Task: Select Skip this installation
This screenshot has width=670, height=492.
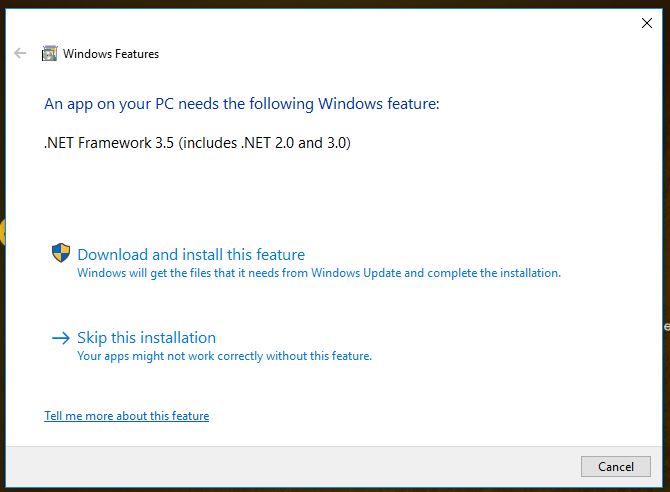Action: pyautogui.click(x=147, y=338)
